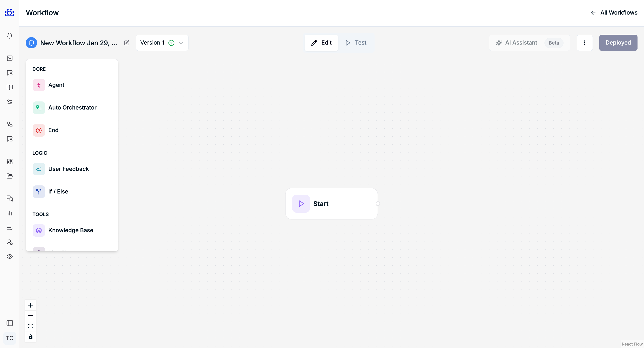Toggle the sidebar panel collapse icon
644x348 pixels.
coord(9,323)
